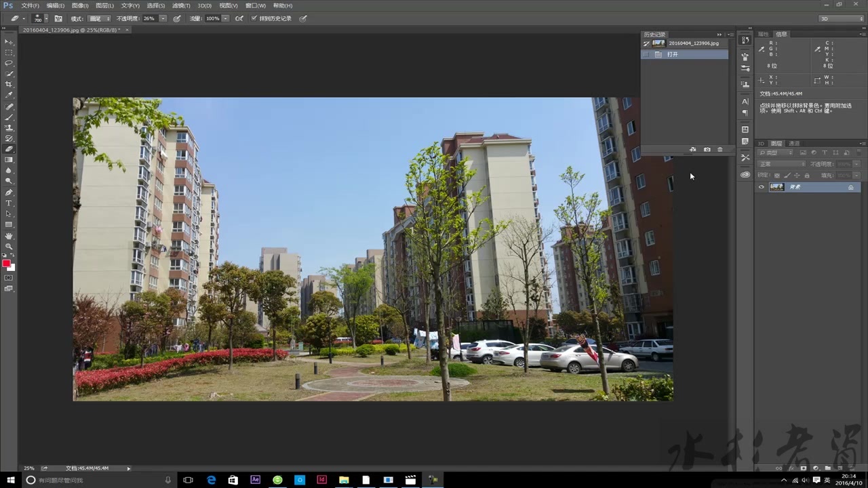Open the layer blend mode dropdown

pos(782,164)
